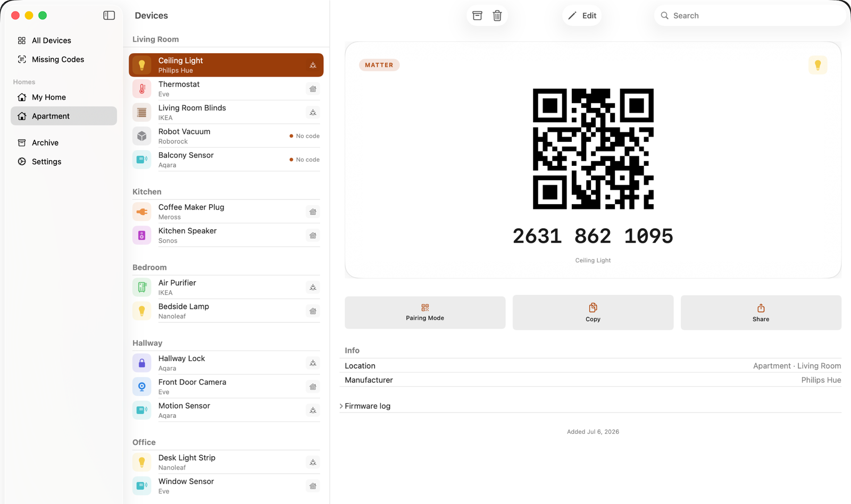Toggle the sidebar visibility icon

[x=109, y=15]
